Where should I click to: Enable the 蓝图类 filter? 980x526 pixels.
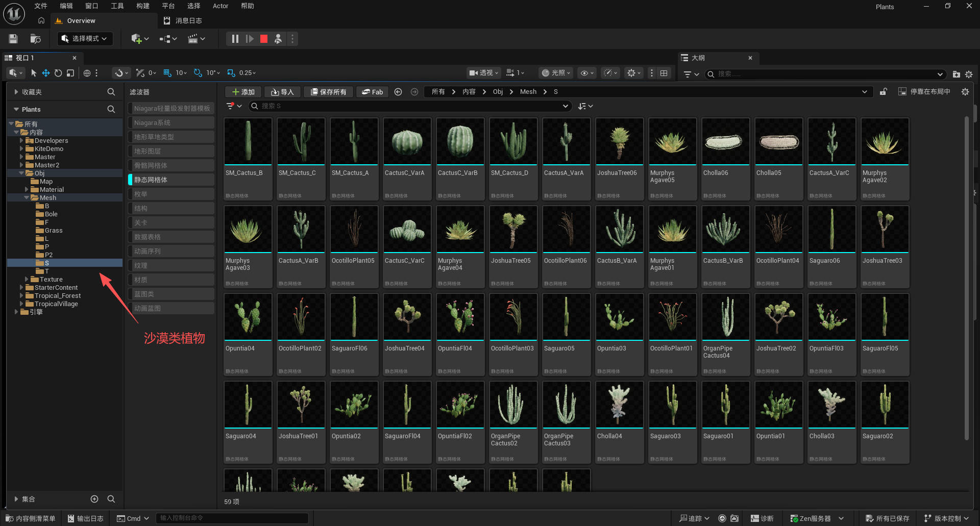click(171, 294)
